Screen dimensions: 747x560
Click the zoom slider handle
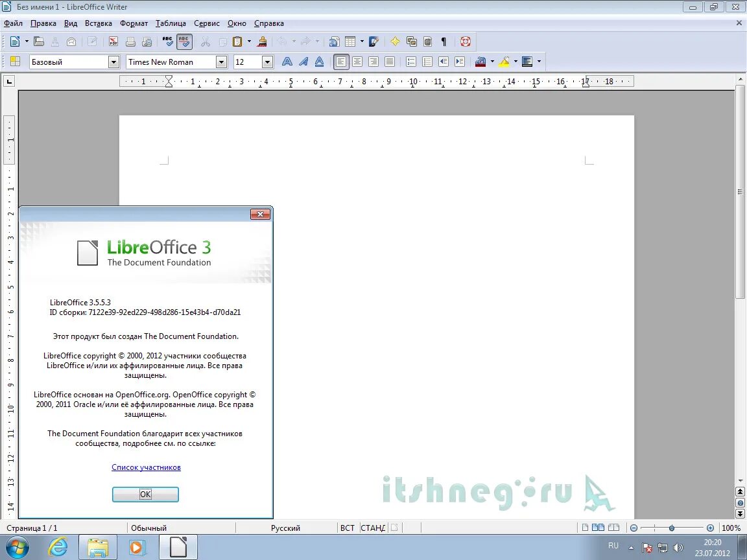672,528
